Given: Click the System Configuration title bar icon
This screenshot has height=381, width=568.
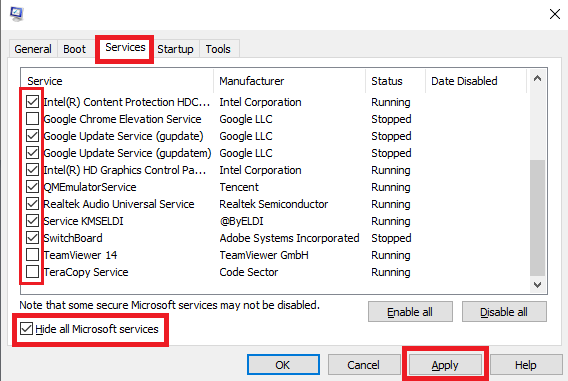Looking at the screenshot, I should point(16,14).
